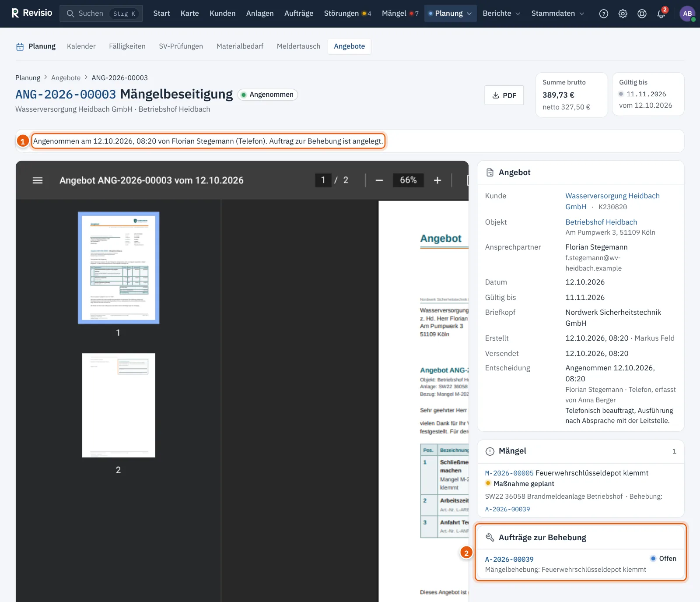Screen dimensions: 700x602
Task: Switch to the Meldertausch tab
Action: pyautogui.click(x=298, y=46)
